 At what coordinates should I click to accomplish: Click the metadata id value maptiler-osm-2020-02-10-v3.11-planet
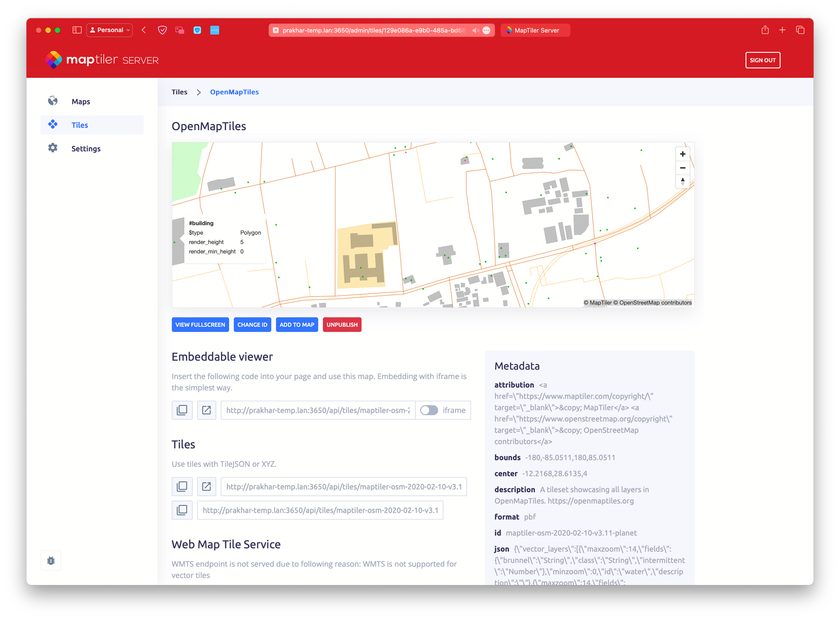pyautogui.click(x=571, y=533)
